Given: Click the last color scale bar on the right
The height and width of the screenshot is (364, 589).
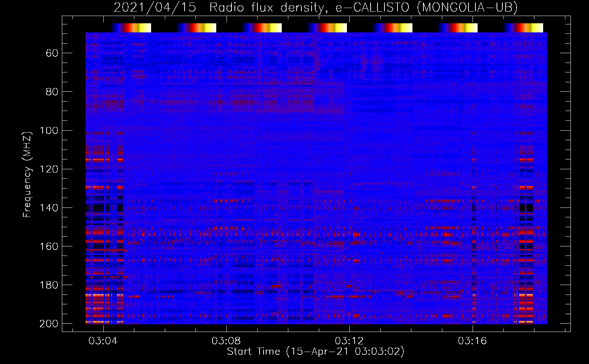Looking at the screenshot, I should pos(523,28).
